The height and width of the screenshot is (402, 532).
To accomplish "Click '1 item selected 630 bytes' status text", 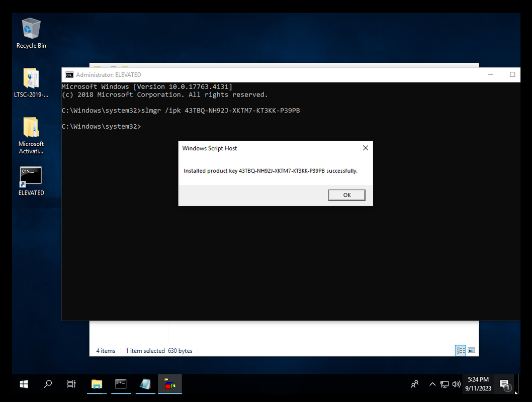I will click(x=159, y=351).
